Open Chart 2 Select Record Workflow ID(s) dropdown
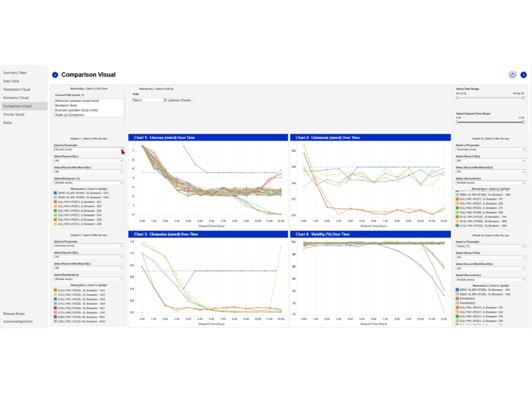Screen dimensions: 532x393 click(x=490, y=172)
